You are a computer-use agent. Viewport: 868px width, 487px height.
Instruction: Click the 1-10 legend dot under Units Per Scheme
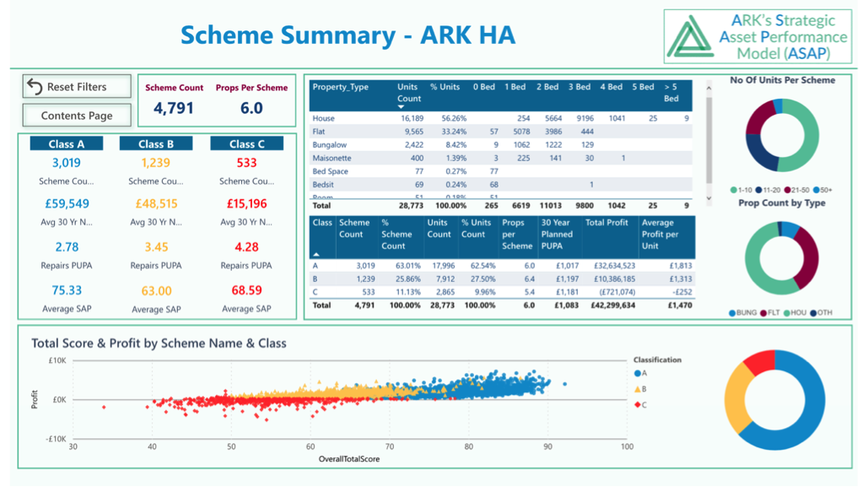click(735, 190)
